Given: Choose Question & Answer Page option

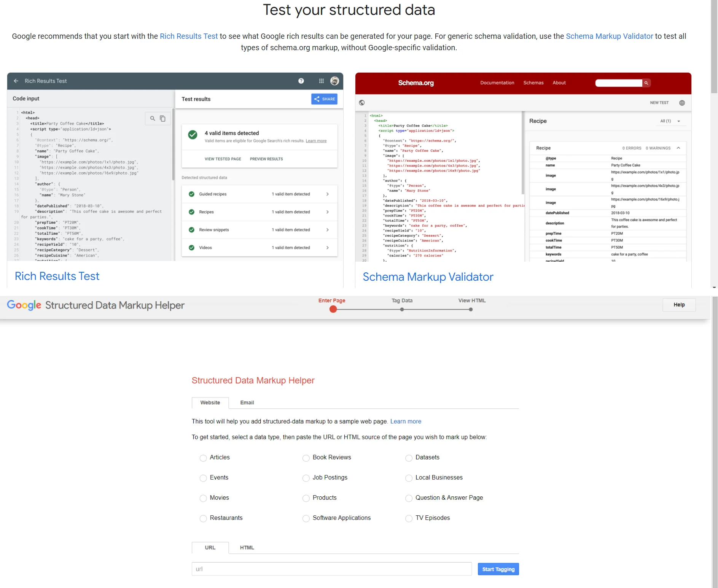Looking at the screenshot, I should [409, 498].
